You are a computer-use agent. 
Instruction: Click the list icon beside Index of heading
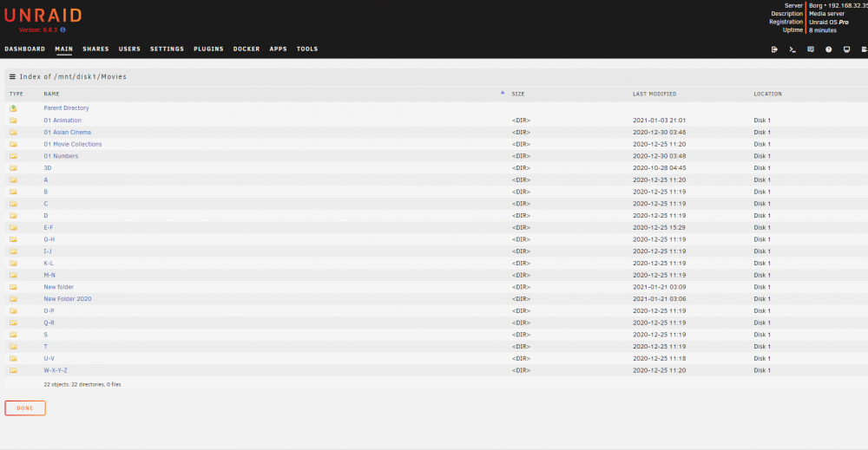click(x=12, y=77)
